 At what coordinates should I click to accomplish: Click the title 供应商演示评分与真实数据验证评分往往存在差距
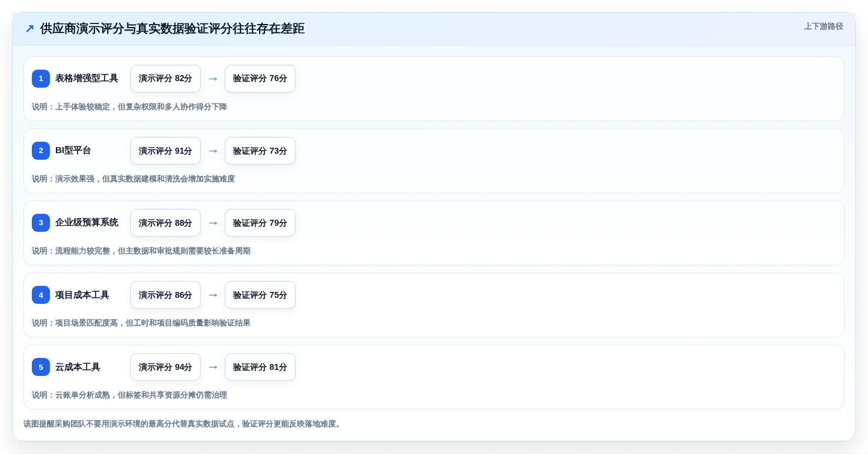point(173,29)
